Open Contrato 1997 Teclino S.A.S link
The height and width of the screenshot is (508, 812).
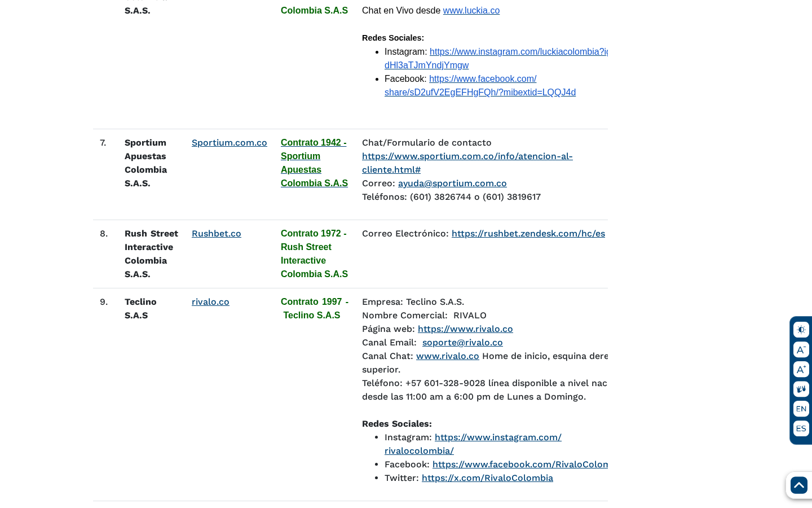(x=315, y=308)
